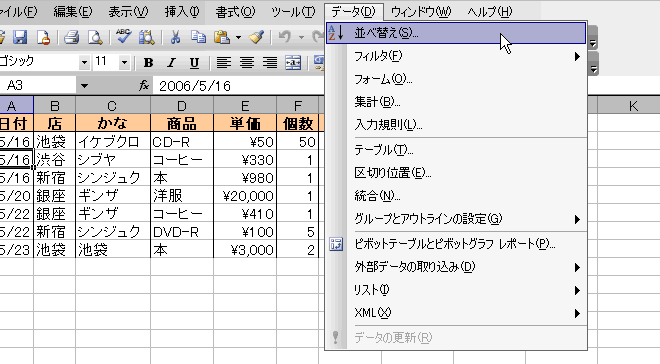Align text right button
The image size is (660, 364).
270,63
